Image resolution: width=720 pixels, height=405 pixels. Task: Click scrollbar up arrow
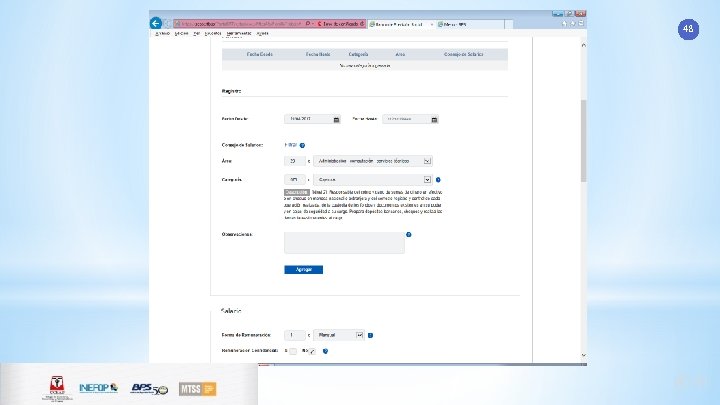click(x=584, y=45)
